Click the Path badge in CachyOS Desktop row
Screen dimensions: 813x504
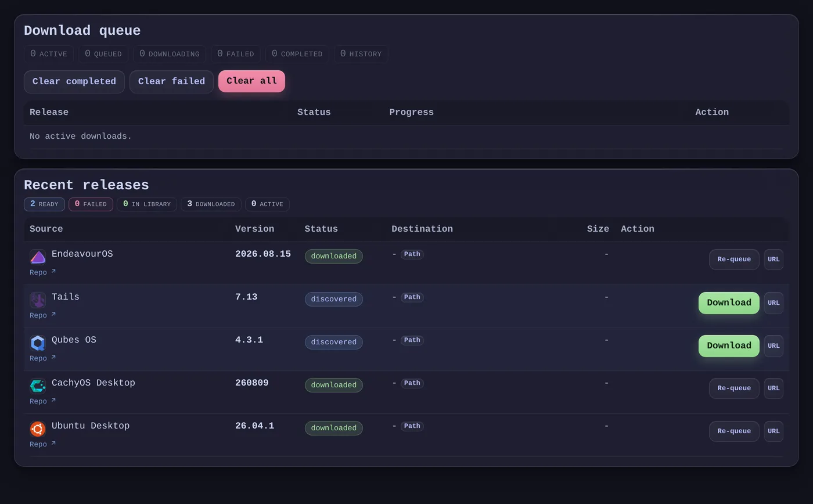tap(412, 383)
